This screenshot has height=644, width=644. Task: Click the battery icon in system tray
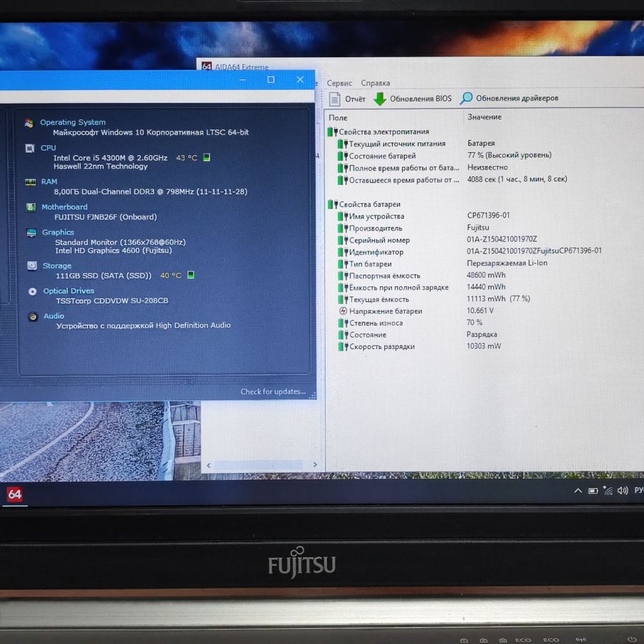(593, 490)
